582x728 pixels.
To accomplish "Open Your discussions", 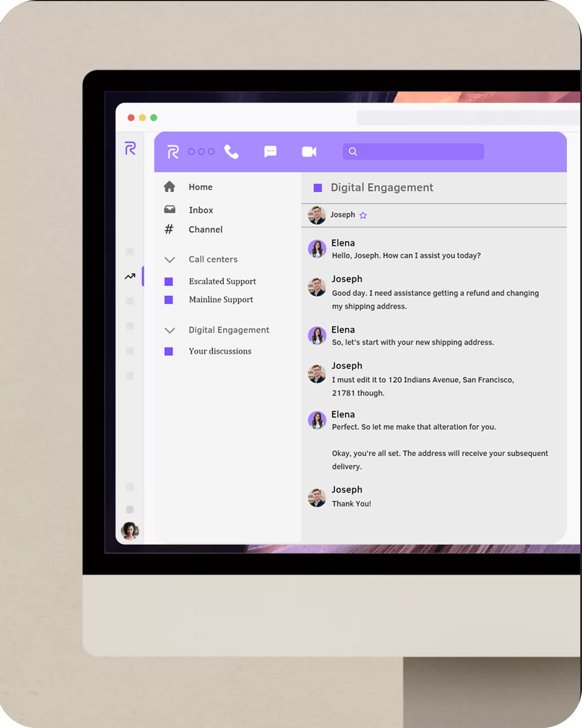I will [x=220, y=351].
